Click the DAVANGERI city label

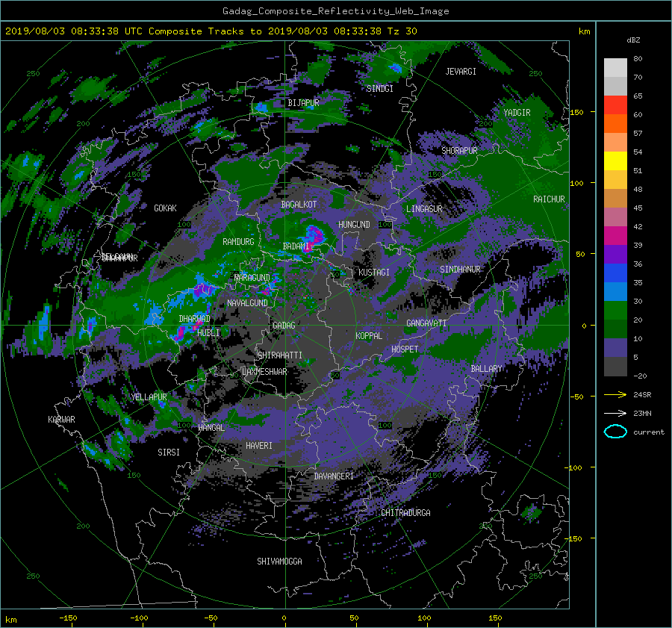pyautogui.click(x=334, y=476)
